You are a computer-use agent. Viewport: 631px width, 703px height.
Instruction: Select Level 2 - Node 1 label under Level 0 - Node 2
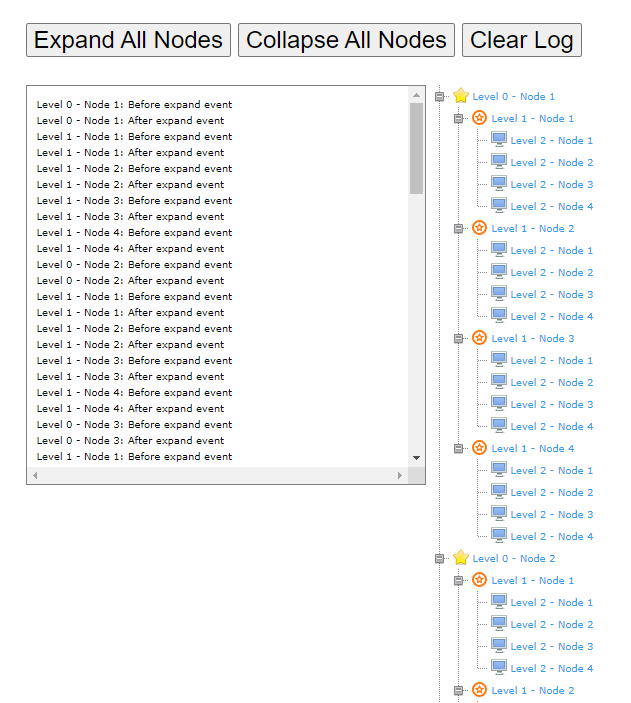tap(552, 603)
